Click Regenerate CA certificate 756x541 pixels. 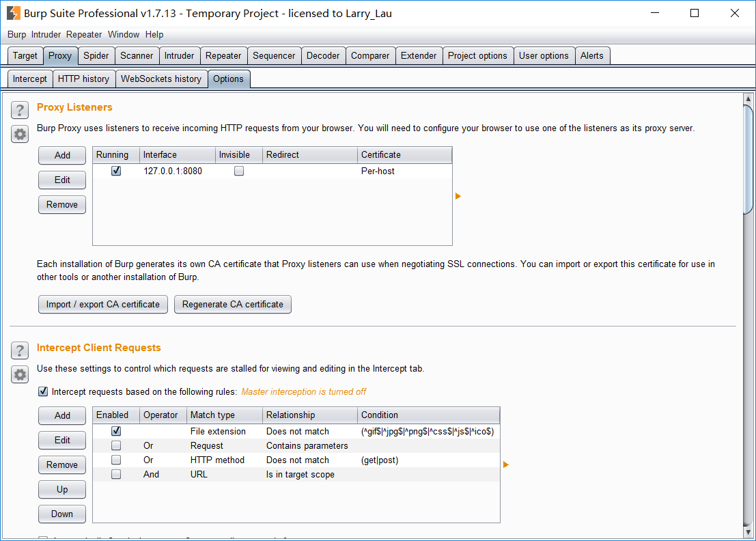pos(233,304)
